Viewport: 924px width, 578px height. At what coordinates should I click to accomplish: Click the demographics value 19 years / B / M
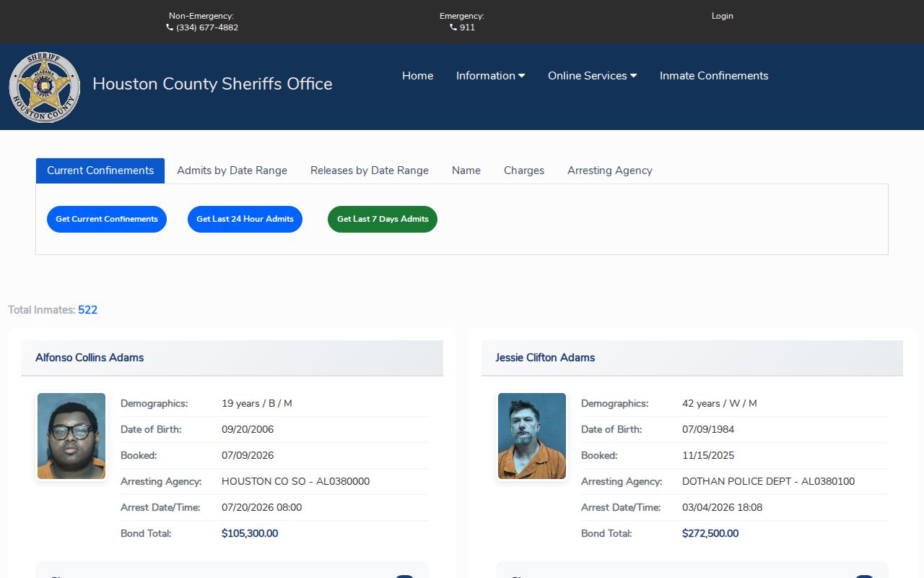tap(257, 404)
